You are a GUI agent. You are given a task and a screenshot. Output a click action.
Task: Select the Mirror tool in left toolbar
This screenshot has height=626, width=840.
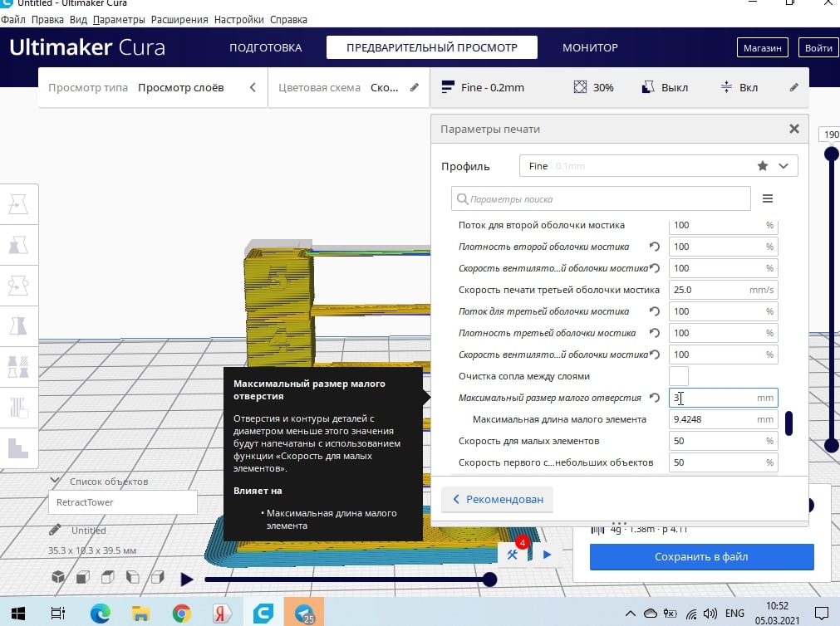pyautogui.click(x=19, y=326)
